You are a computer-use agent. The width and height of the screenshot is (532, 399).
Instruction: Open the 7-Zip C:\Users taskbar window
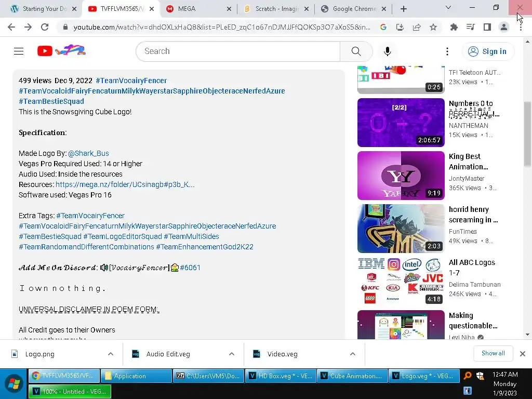click(208, 376)
